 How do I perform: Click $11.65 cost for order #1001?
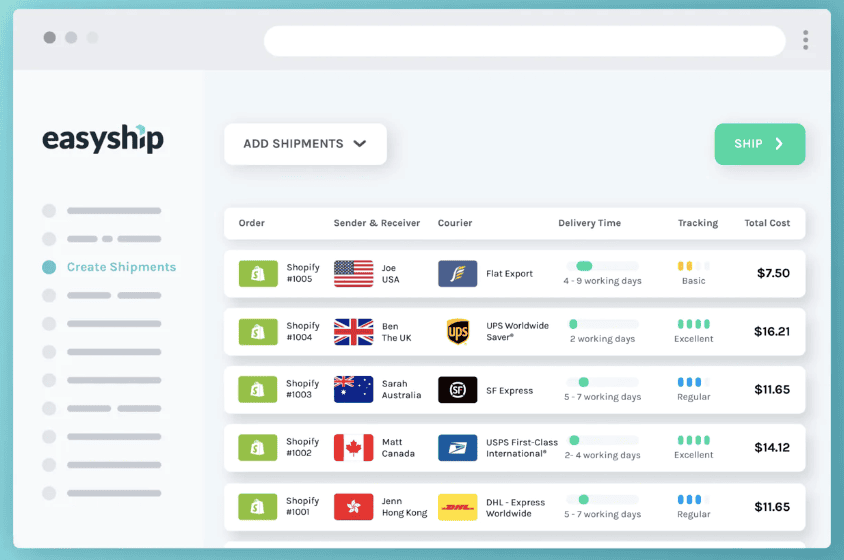pyautogui.click(x=772, y=507)
